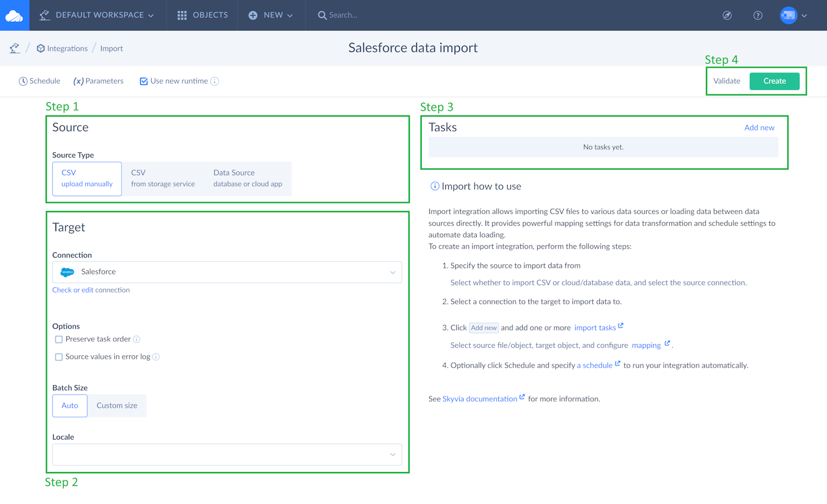Open the Schedule settings
827x504 pixels.
40,81
